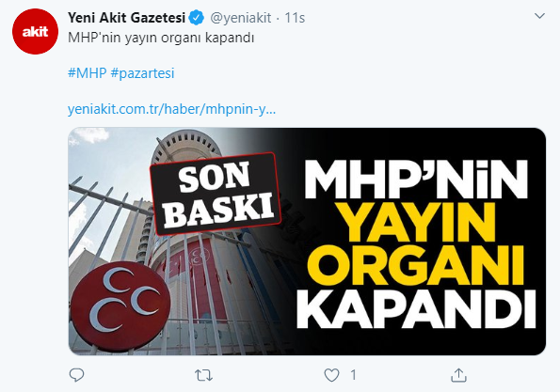Like the tweet with heart icon
The width and height of the screenshot is (560, 392).
(x=331, y=375)
